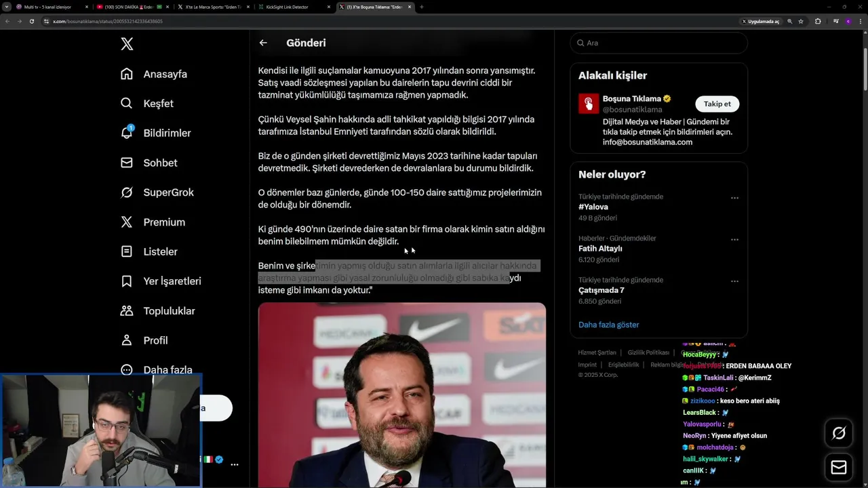Screen dimensions: 868x488
Task: Open Bildirimler bell icon
Action: click(127, 133)
